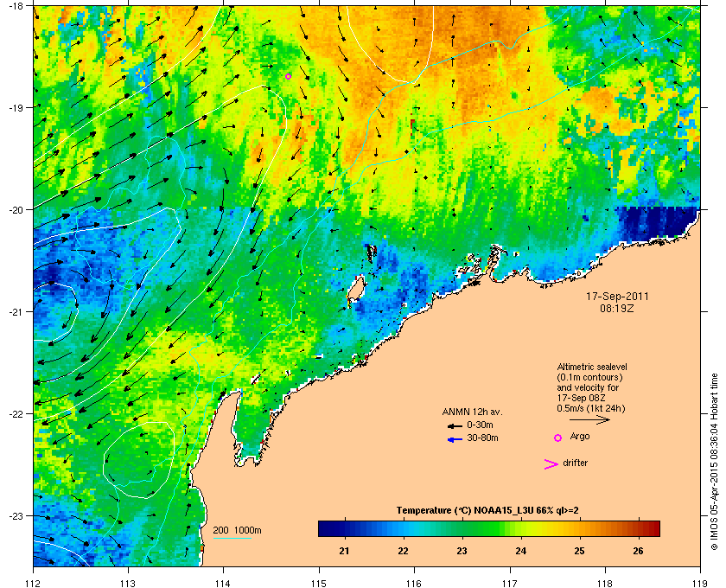Viewport: 726px width, 588px height.
Task: Click the '30-80m' legend label
Action: 482,438
